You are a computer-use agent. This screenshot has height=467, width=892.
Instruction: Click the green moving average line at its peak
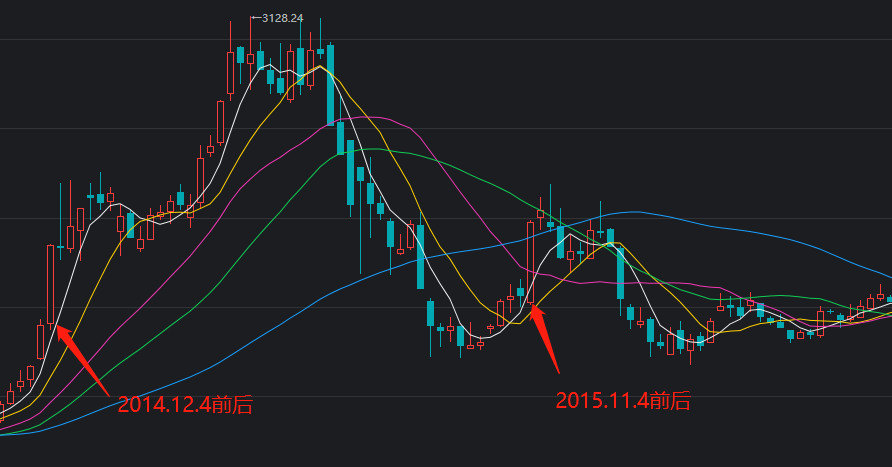pyautogui.click(x=372, y=149)
